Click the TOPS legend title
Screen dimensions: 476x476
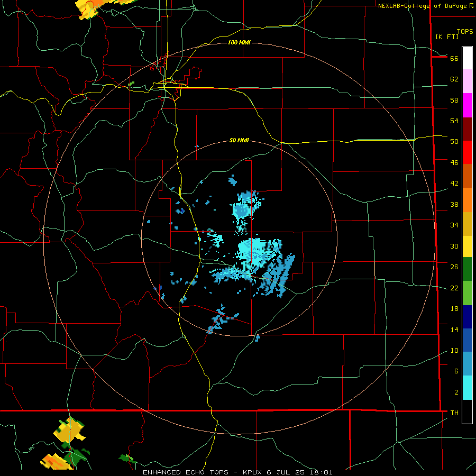click(x=465, y=32)
